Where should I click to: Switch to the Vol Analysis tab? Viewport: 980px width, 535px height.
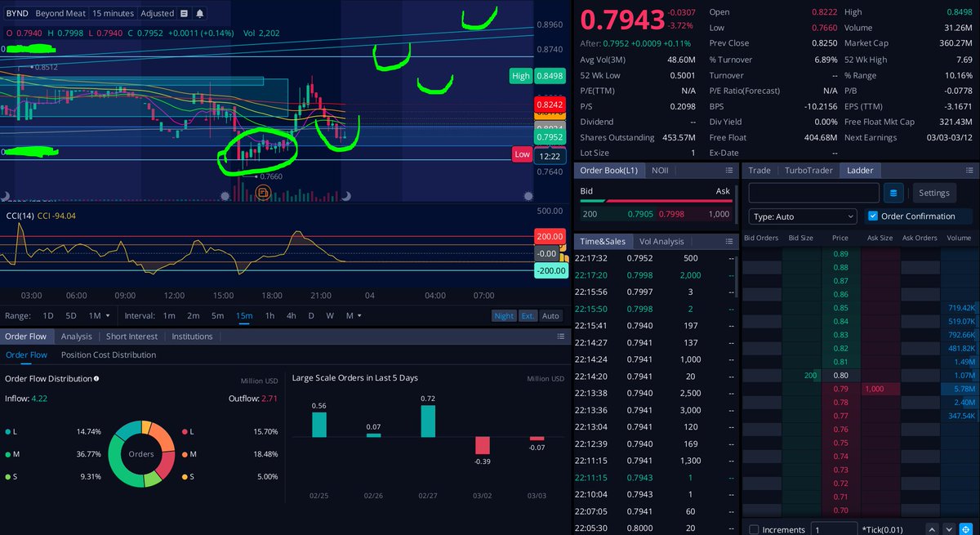(661, 241)
